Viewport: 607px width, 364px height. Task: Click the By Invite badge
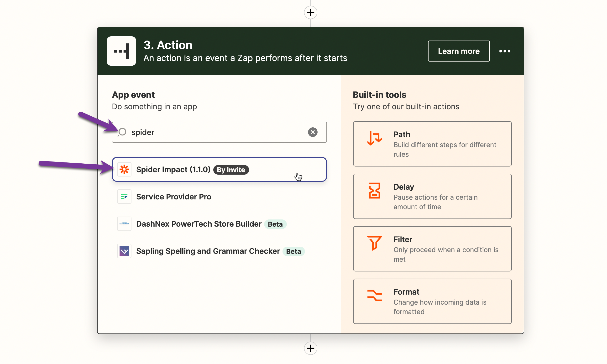coord(231,170)
